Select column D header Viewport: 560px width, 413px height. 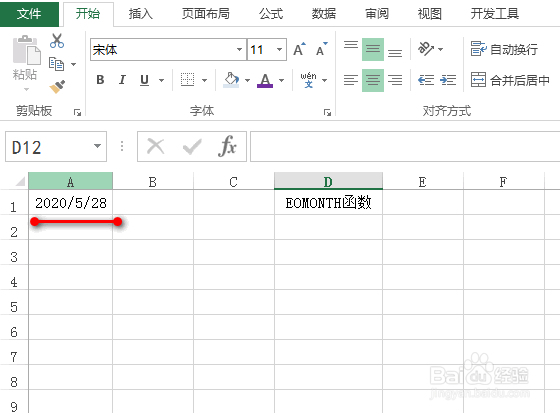328,181
